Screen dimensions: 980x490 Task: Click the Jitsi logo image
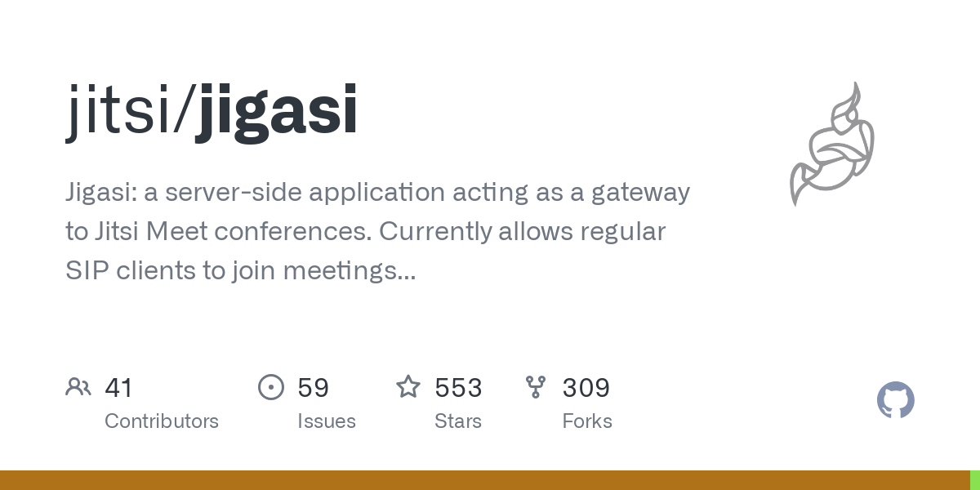(831, 144)
